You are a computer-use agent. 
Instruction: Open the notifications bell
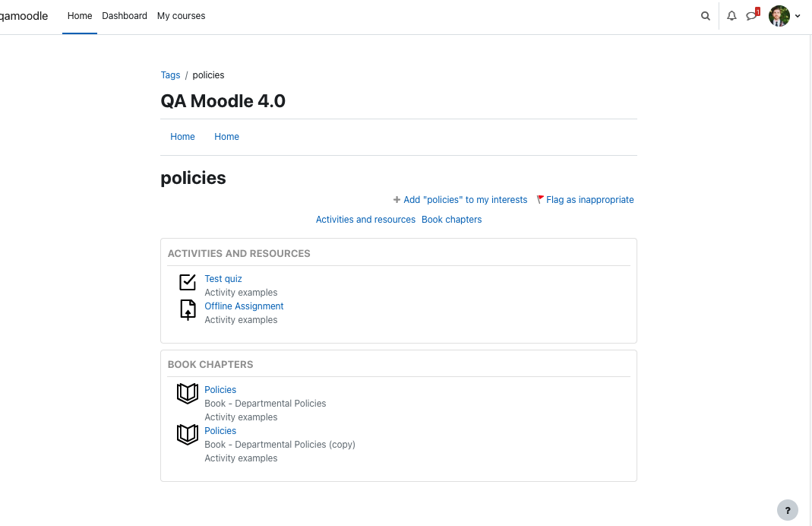click(x=731, y=16)
